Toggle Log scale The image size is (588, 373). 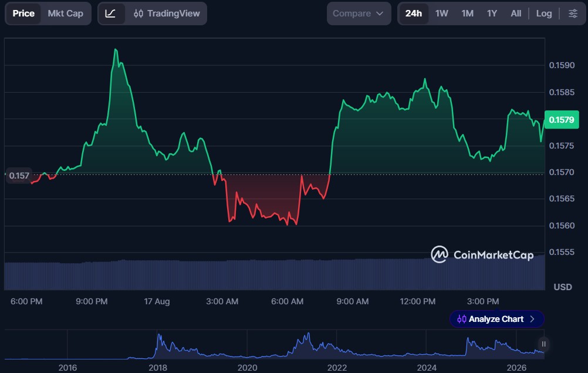click(x=544, y=14)
